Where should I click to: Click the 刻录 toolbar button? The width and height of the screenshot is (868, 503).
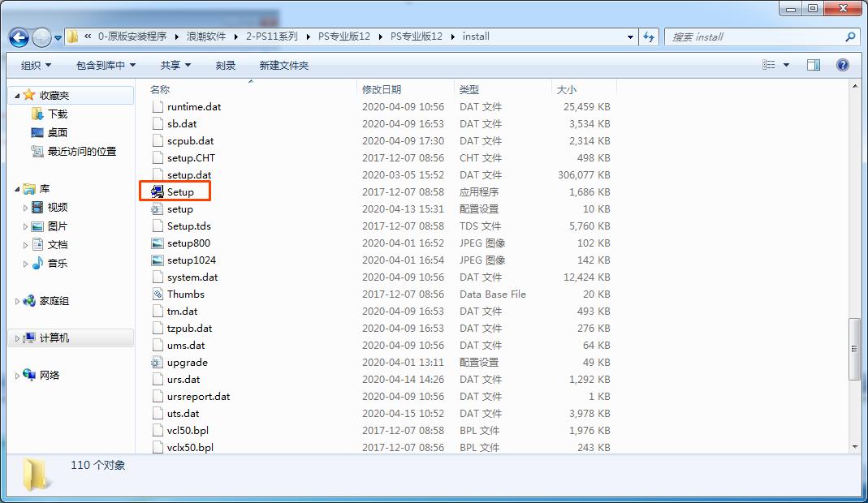pyautogui.click(x=225, y=65)
